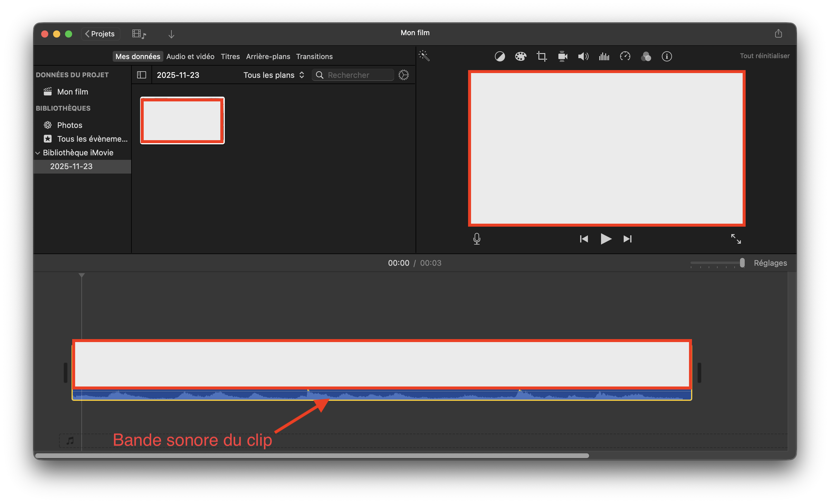The width and height of the screenshot is (830, 504).
Task: Open the Réglages timeline settings popup
Action: [770, 263]
